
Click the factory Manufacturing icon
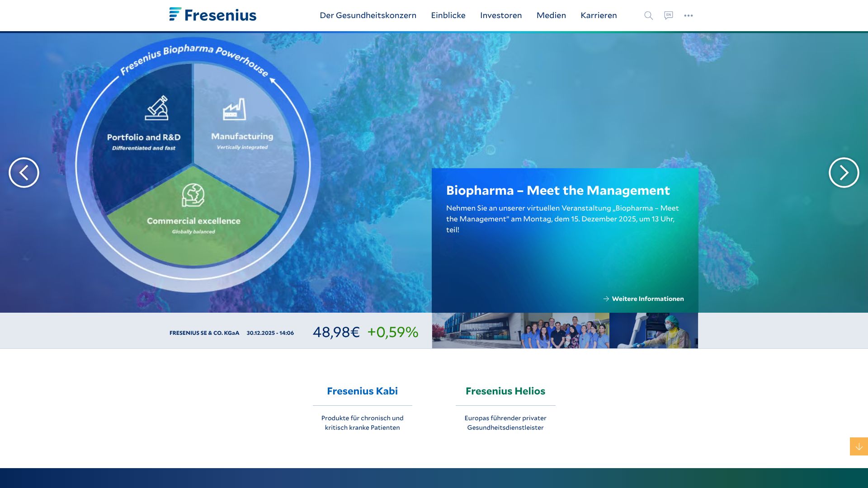[x=234, y=109]
